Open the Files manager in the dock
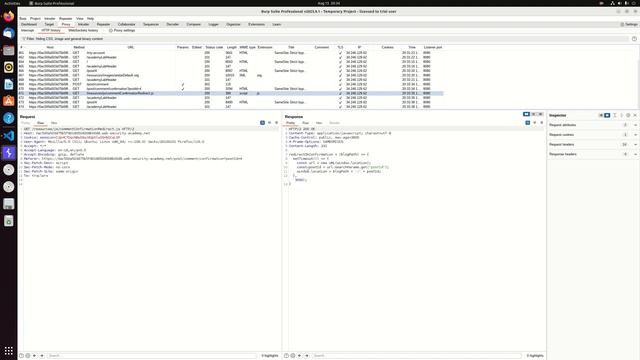Screen dimensions: 640x360 pos(9,50)
